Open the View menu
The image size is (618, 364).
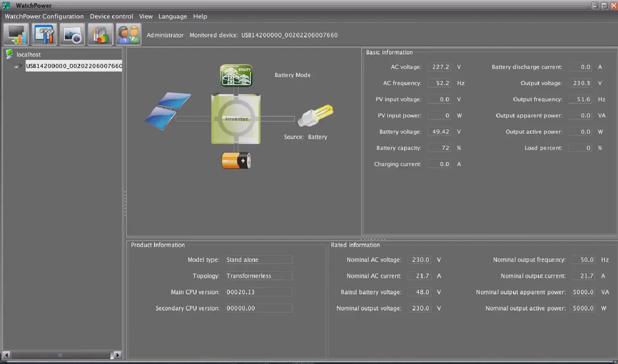click(145, 16)
